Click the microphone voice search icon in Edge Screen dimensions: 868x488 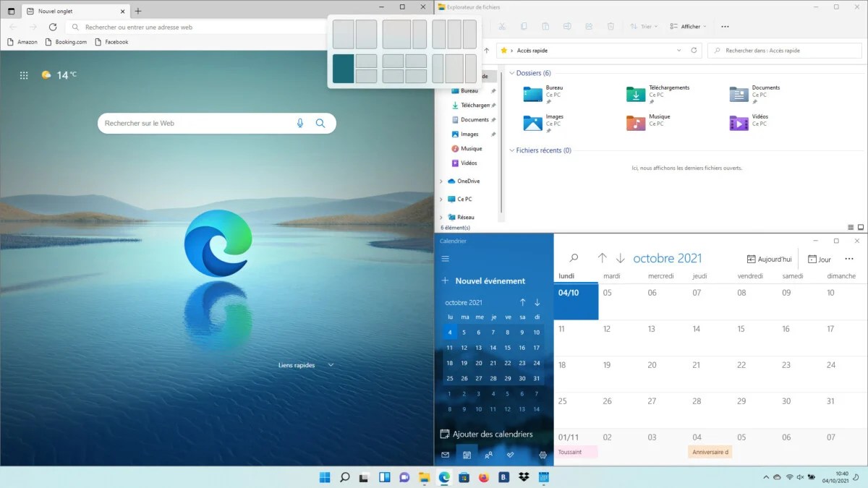(x=300, y=123)
